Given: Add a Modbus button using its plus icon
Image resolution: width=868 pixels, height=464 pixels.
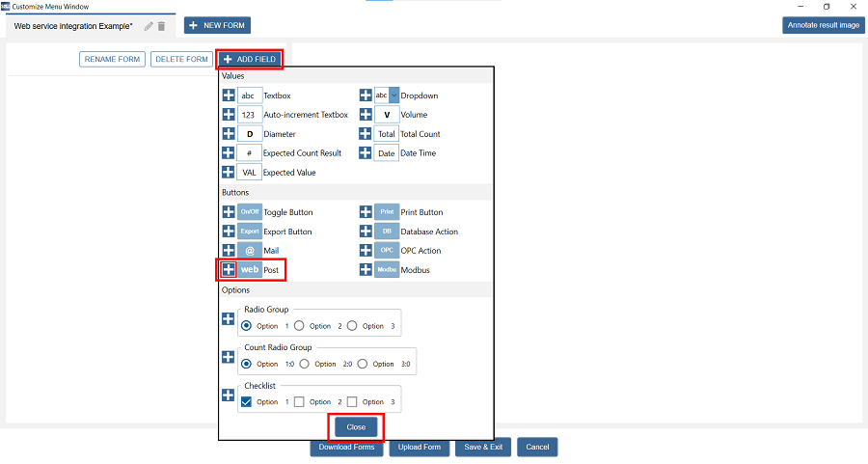Looking at the screenshot, I should [x=366, y=270].
